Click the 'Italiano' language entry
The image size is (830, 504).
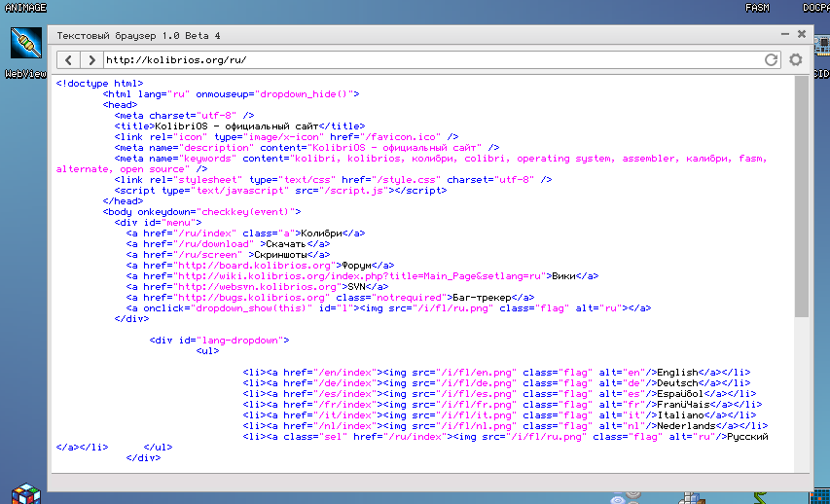[680, 415]
